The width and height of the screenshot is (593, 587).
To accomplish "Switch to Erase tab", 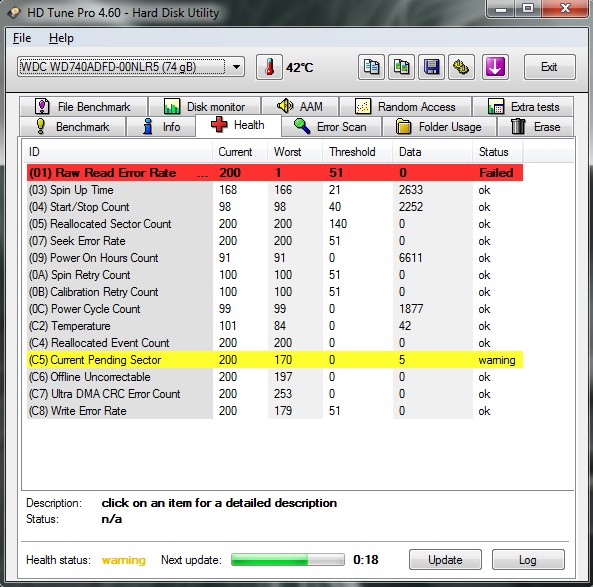I will point(536,127).
